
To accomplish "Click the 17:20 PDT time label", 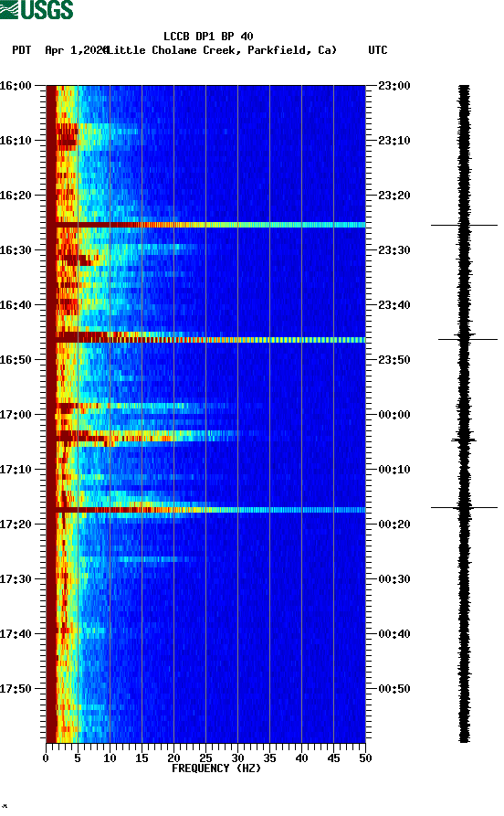I will point(16,525).
